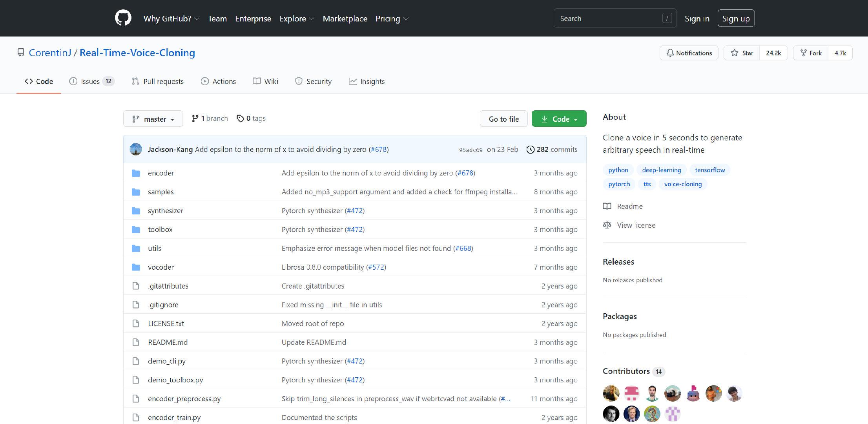Open the master branch dropdown

[x=153, y=119]
